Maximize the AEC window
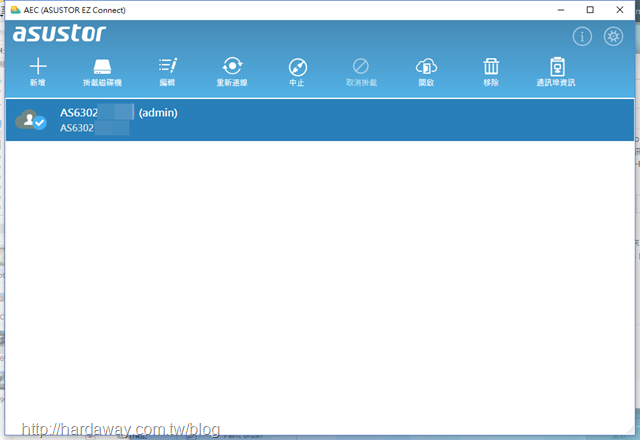 590,10
